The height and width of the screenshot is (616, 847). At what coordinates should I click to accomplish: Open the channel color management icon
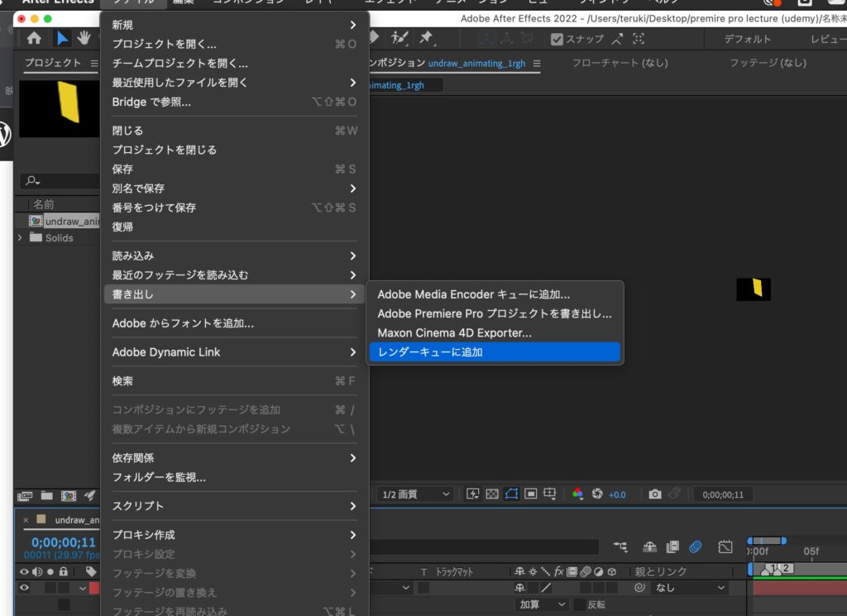[x=577, y=494]
